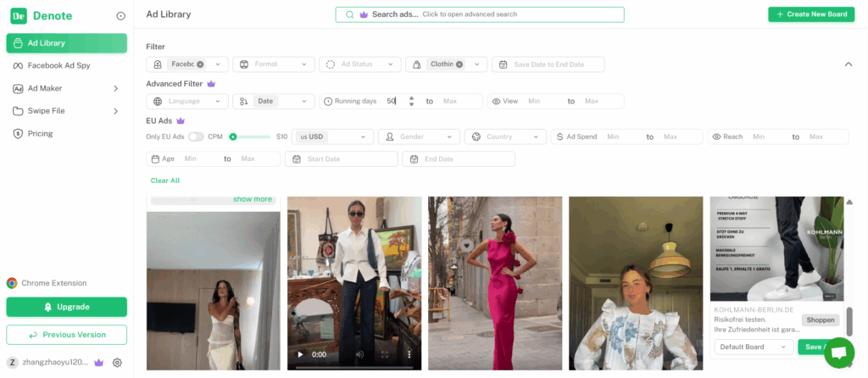This screenshot has height=378, width=868.
Task: Open the Default Board dropdown
Action: click(753, 347)
